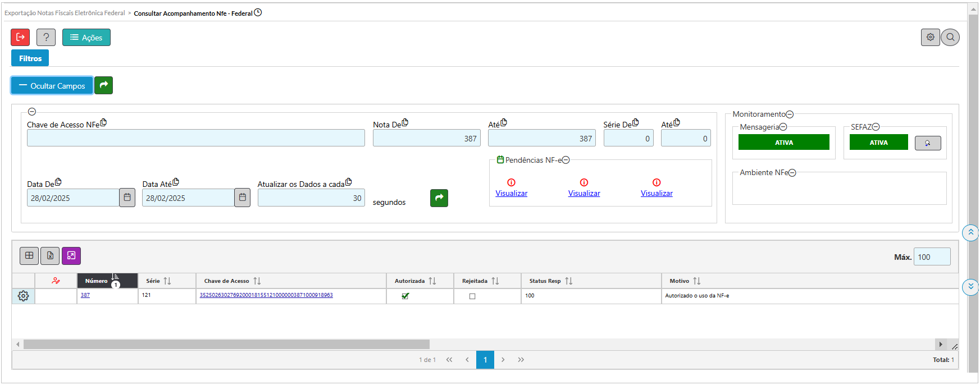Collapse the Ambiente NFe group
This screenshot has height=385, width=980.
coord(792,173)
